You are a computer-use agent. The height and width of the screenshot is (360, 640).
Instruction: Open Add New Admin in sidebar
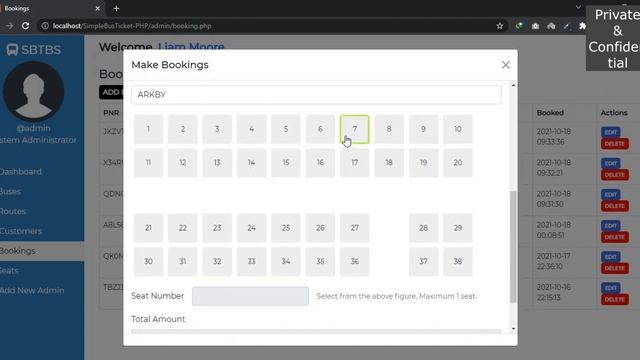coord(32,291)
